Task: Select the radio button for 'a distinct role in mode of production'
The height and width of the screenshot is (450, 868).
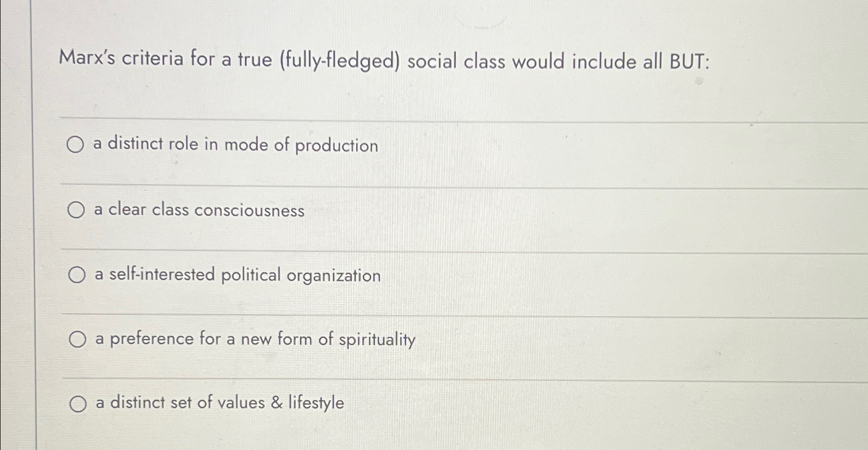Action: (x=76, y=145)
